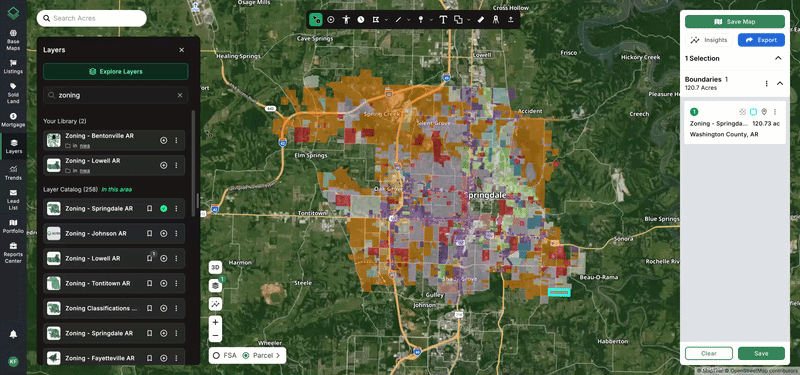The height and width of the screenshot is (375, 800).
Task: Toggle cyan boundary color on selection card
Action: pyautogui.click(x=753, y=112)
